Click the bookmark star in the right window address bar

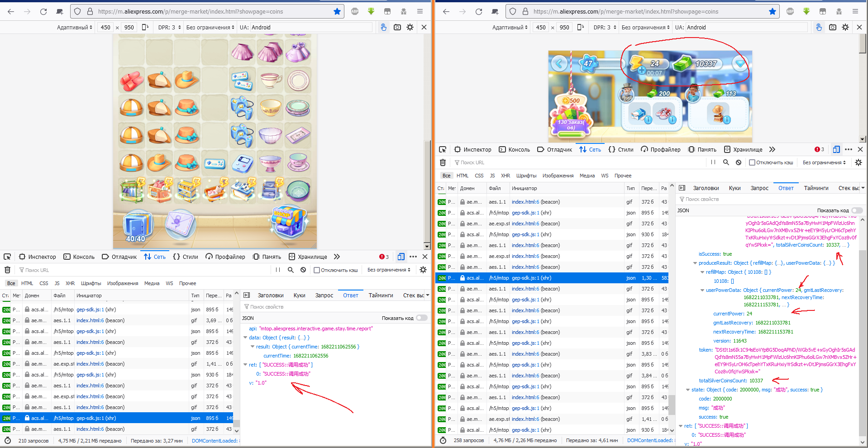773,12
